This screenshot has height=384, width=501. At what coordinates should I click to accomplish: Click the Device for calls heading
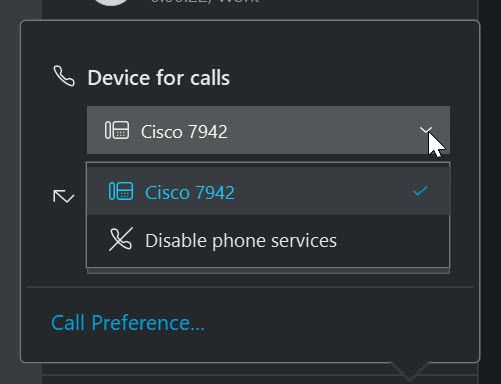tap(159, 78)
